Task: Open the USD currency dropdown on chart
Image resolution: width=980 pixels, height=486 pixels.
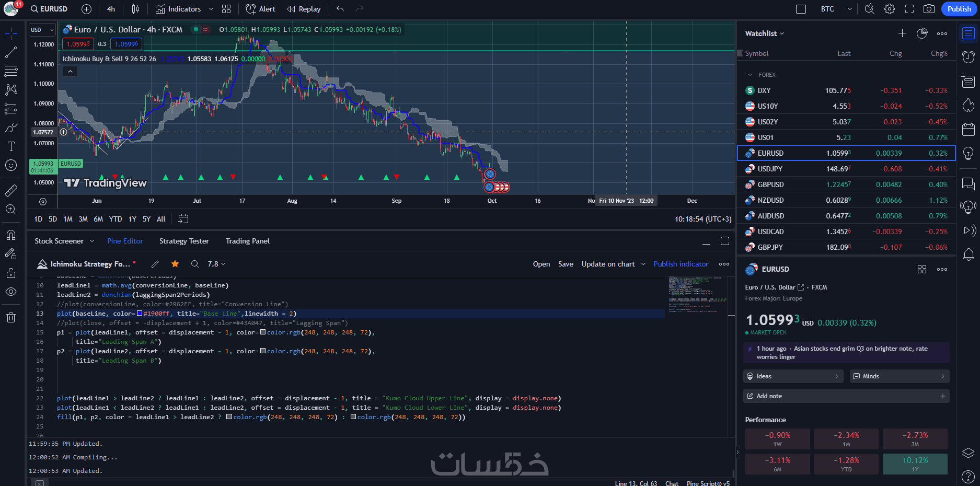Action: (42, 30)
